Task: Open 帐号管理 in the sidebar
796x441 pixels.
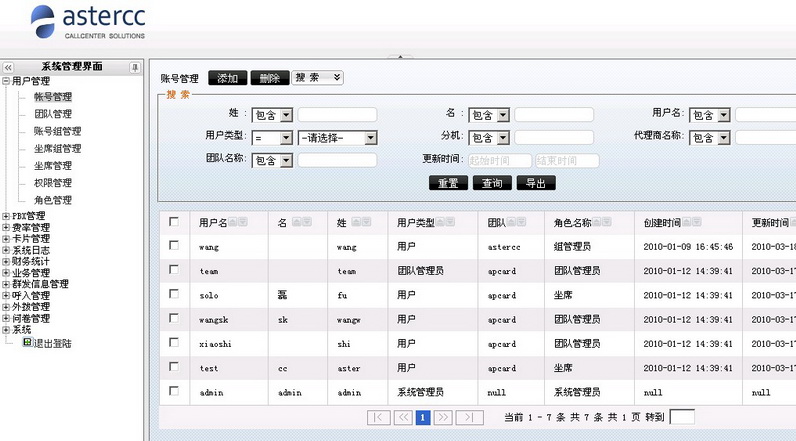Action: pos(53,96)
